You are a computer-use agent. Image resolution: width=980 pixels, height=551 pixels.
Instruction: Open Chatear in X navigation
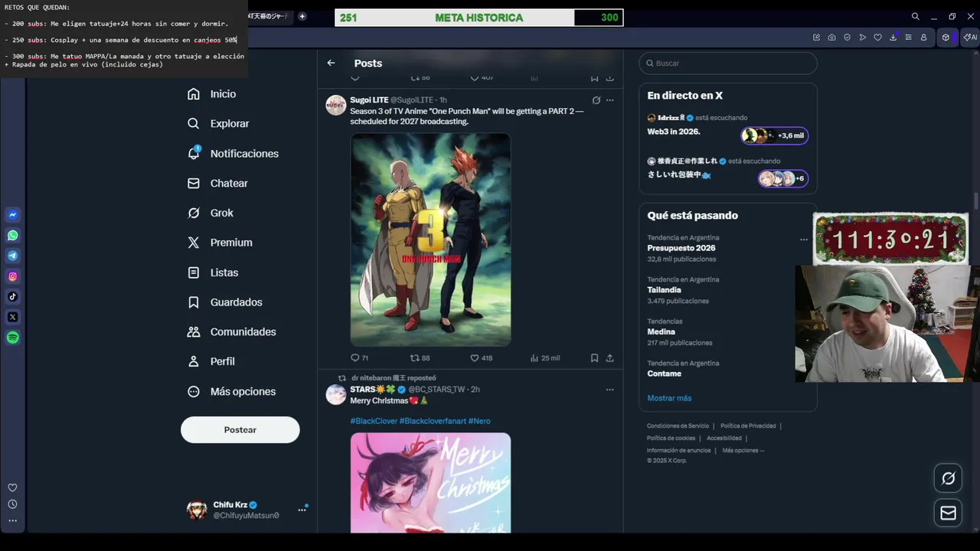217,183
